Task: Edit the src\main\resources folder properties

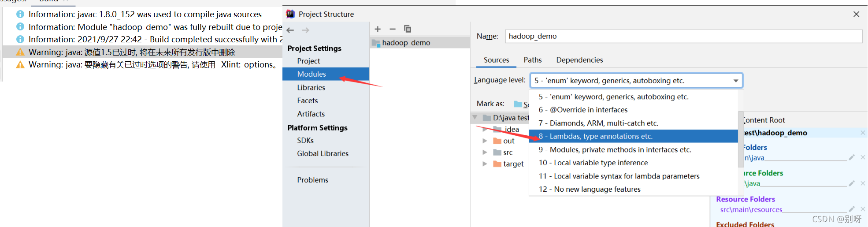Action: tap(852, 209)
